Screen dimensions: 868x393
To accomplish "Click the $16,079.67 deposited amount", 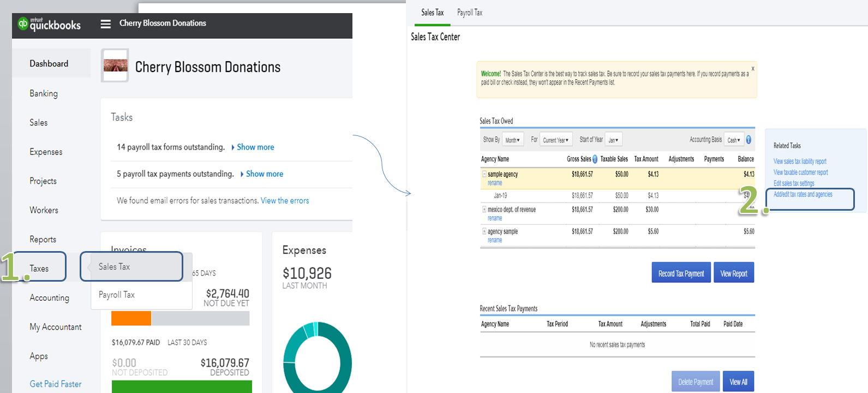I will tap(225, 363).
